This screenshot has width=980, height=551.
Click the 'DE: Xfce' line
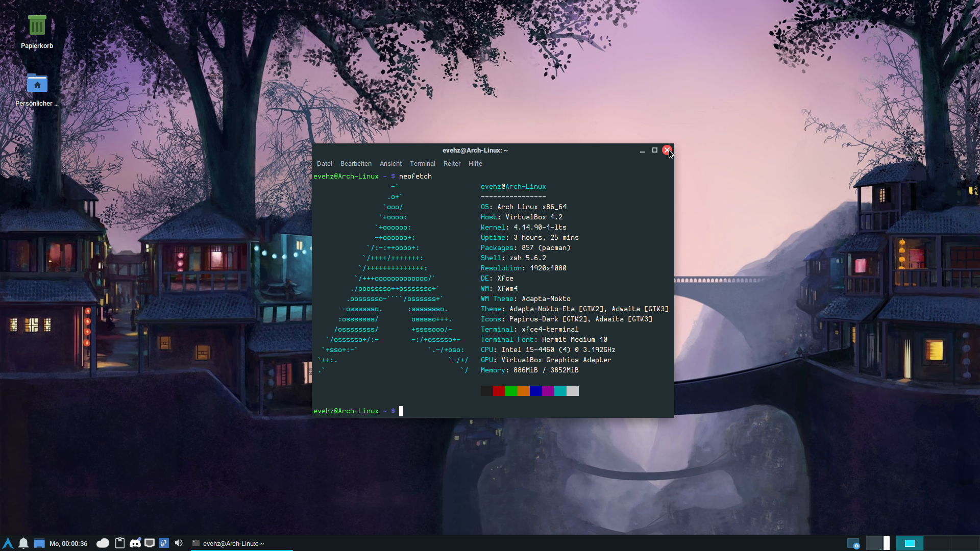(497, 279)
